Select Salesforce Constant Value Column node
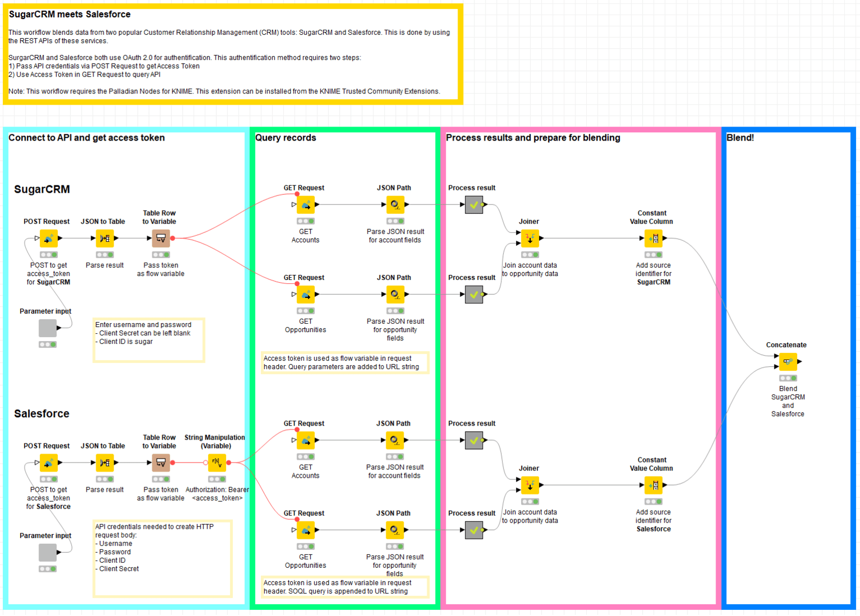The image size is (860, 616). point(653,486)
